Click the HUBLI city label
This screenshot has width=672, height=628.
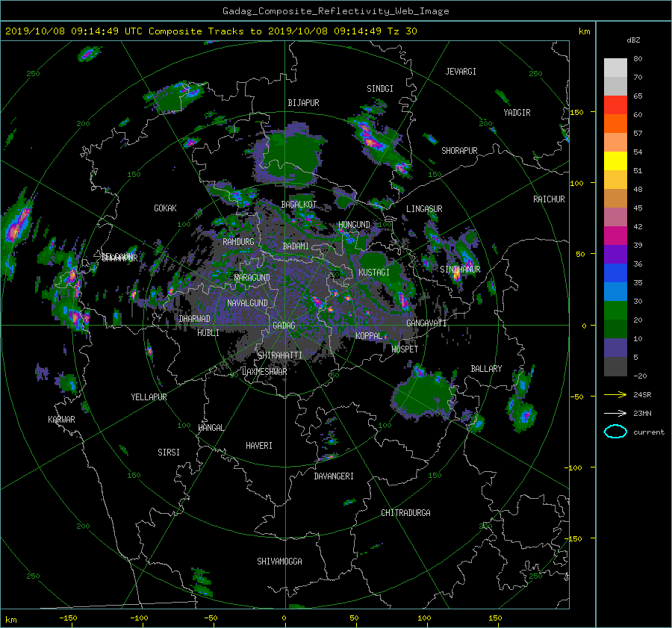click(x=208, y=333)
